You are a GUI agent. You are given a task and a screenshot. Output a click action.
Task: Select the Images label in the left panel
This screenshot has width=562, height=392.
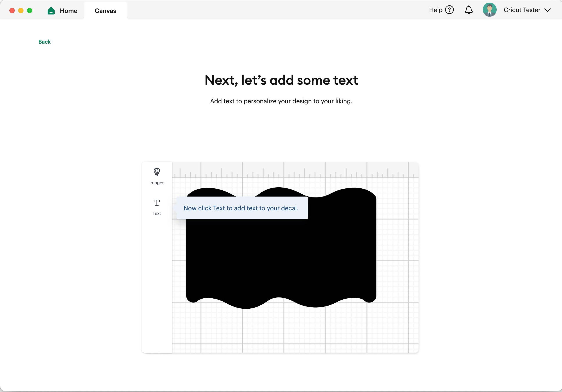click(157, 183)
